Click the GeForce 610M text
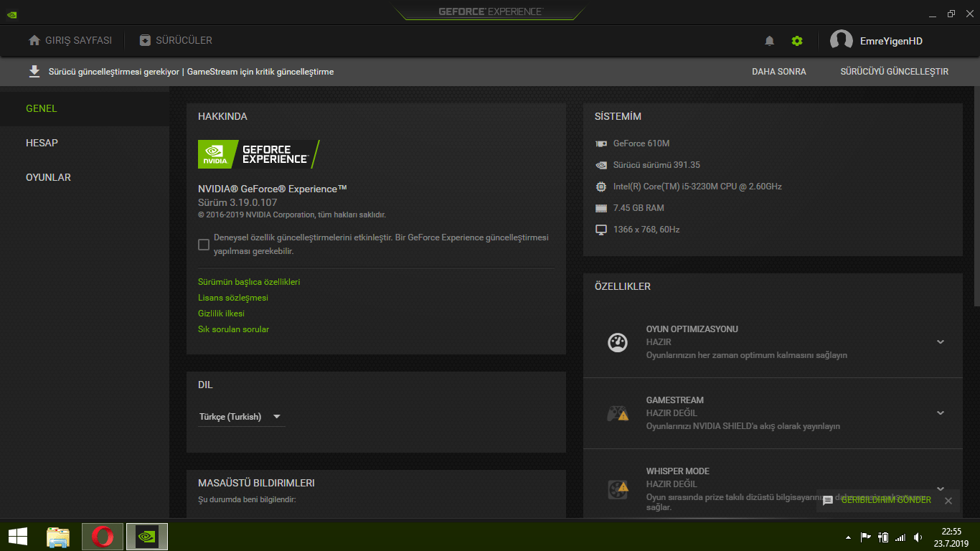The image size is (980, 551). click(x=641, y=143)
